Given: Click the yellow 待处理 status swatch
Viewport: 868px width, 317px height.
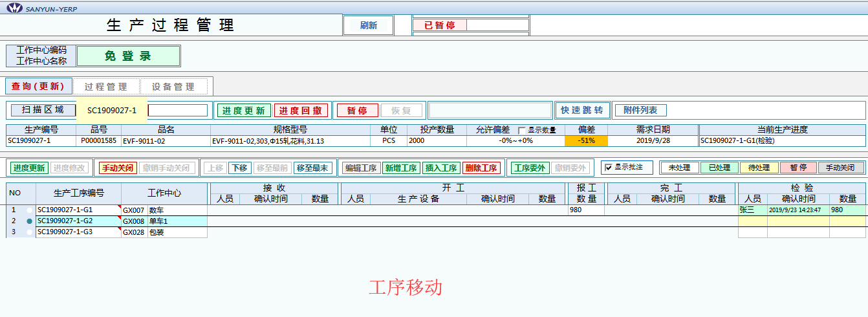Looking at the screenshot, I should pyautogui.click(x=758, y=168).
